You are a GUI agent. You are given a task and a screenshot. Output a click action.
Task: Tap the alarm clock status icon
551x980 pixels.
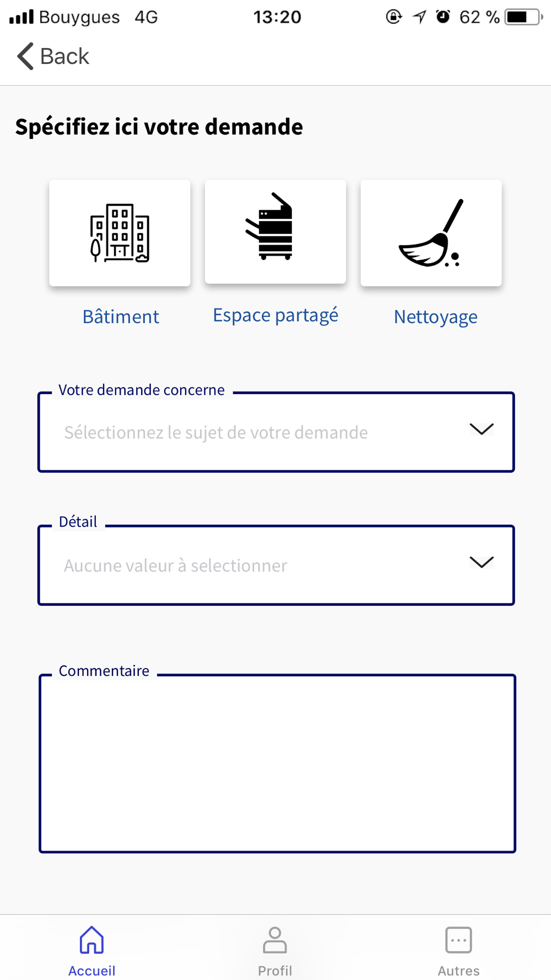[443, 17]
